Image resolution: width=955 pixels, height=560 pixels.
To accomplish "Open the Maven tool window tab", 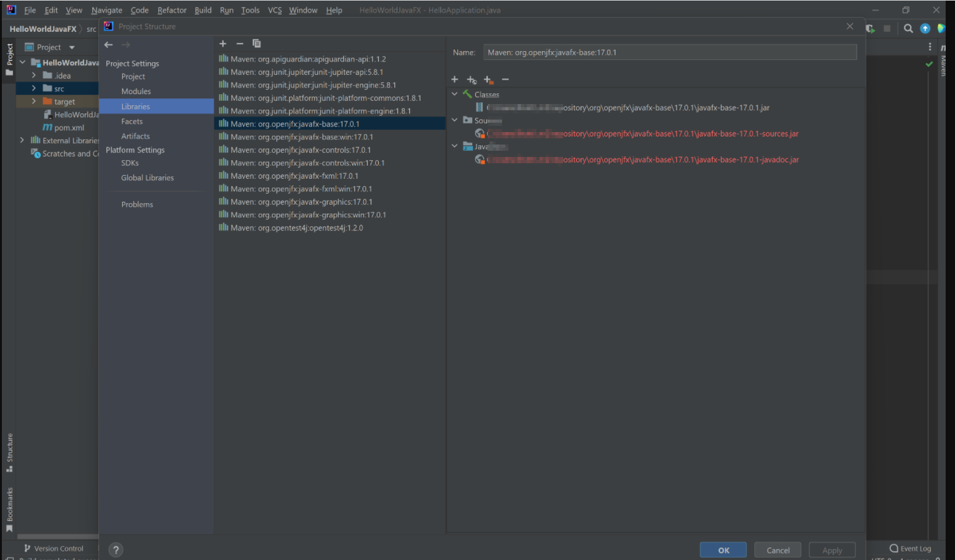I will coord(943,61).
